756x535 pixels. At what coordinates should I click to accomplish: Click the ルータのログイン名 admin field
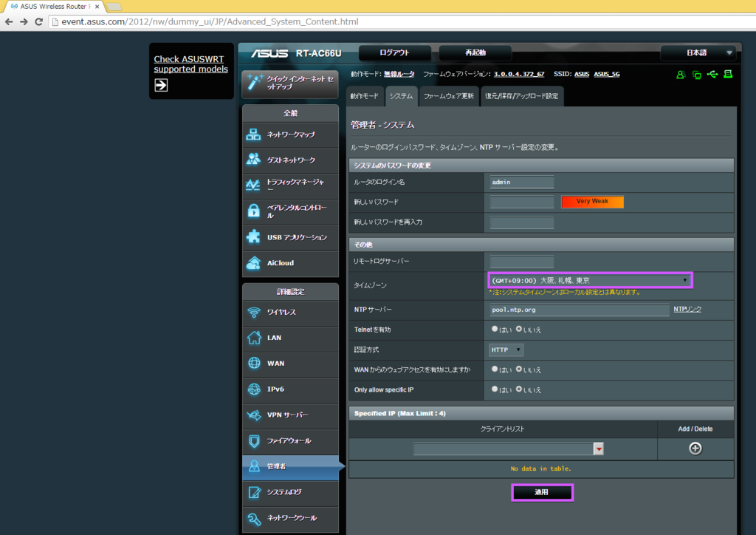tap(522, 182)
